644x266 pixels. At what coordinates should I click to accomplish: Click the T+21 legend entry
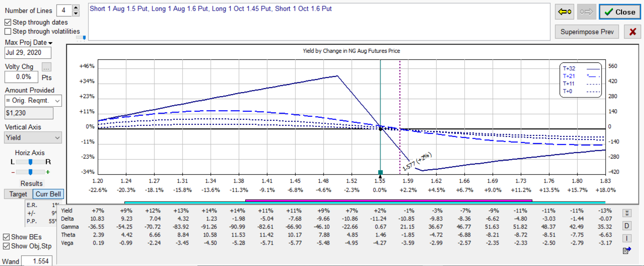click(x=581, y=76)
